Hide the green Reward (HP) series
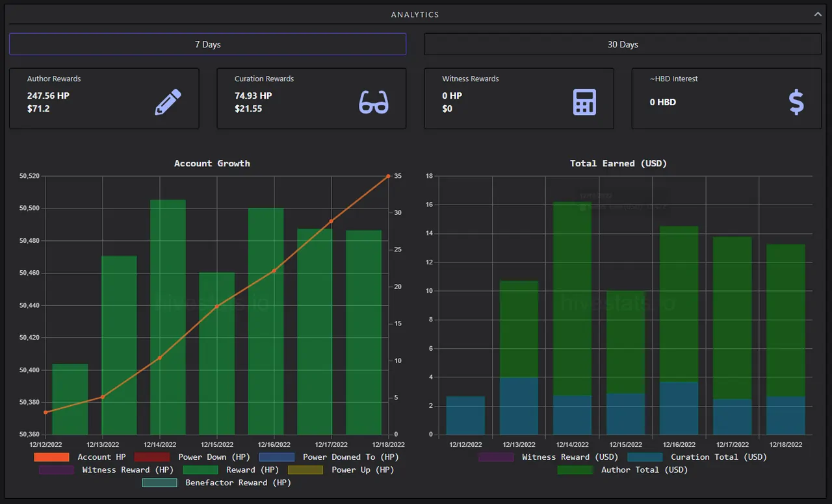Viewport: 832px width, 504px height. click(231, 470)
